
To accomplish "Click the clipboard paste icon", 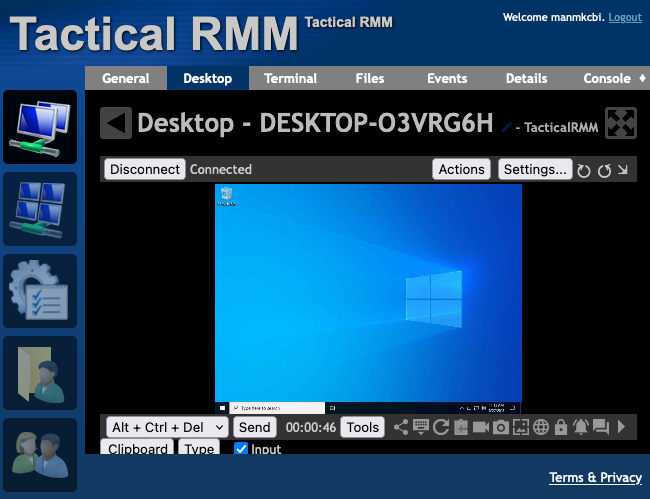I will 461,427.
